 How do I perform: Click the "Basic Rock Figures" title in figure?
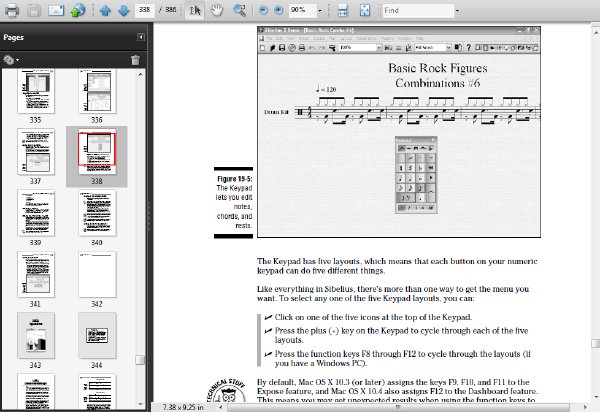click(438, 68)
